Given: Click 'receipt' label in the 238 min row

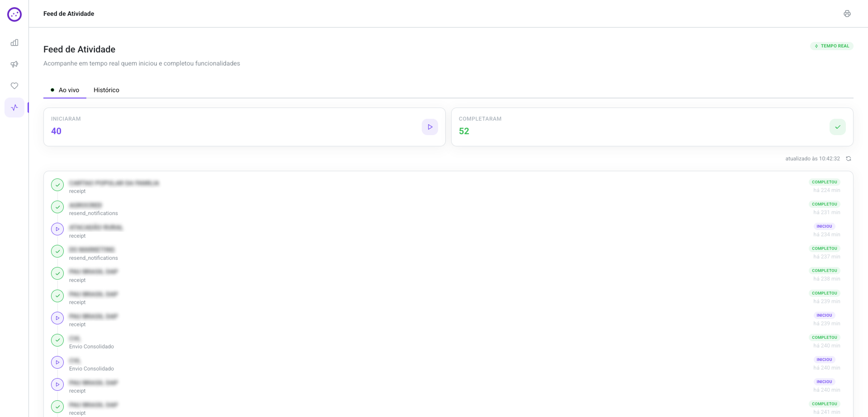Looking at the screenshot, I should 77,280.
